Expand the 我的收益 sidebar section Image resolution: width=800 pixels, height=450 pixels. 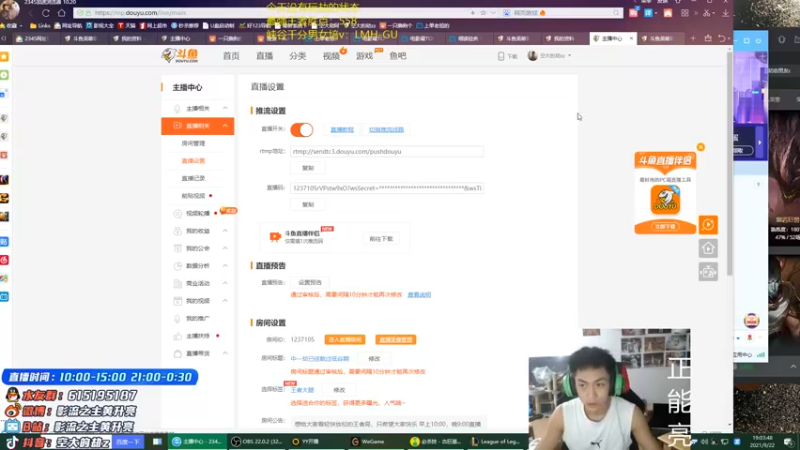pos(197,231)
